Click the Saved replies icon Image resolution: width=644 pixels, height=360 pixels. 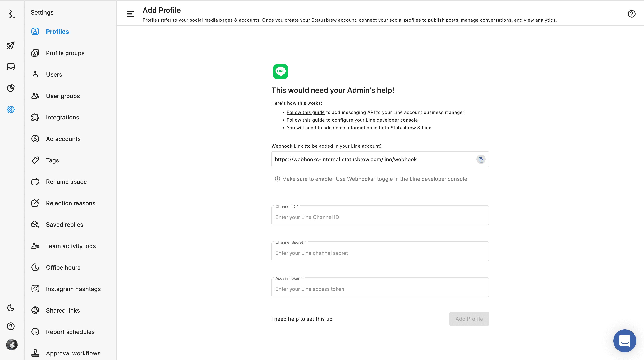click(35, 225)
